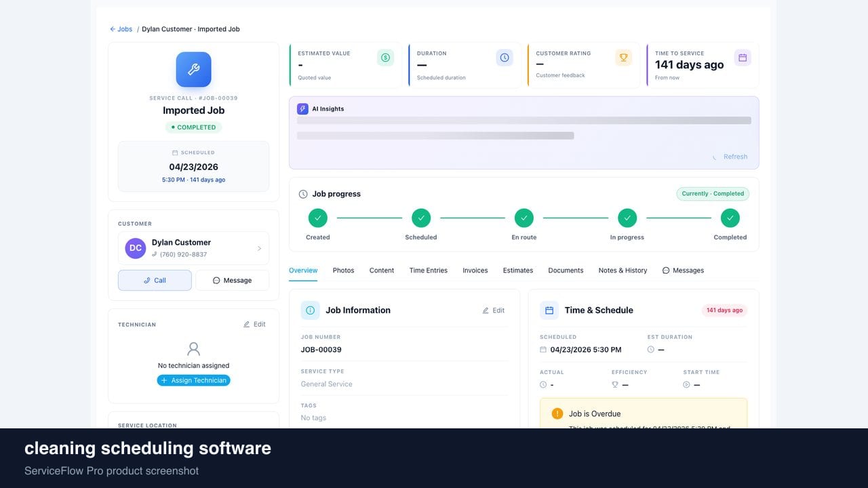This screenshot has width=868, height=488.
Task: View the Notes & History tab
Action: (623, 270)
